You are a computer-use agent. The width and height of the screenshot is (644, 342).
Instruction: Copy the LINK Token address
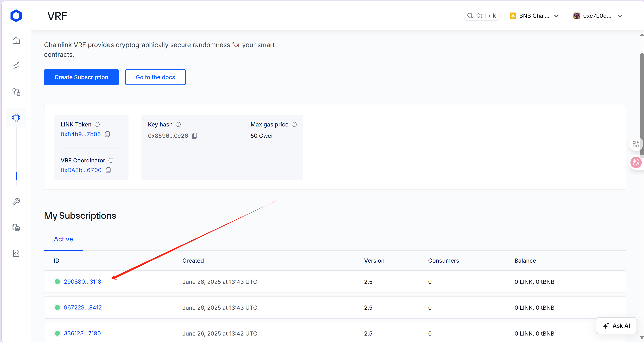(107, 134)
